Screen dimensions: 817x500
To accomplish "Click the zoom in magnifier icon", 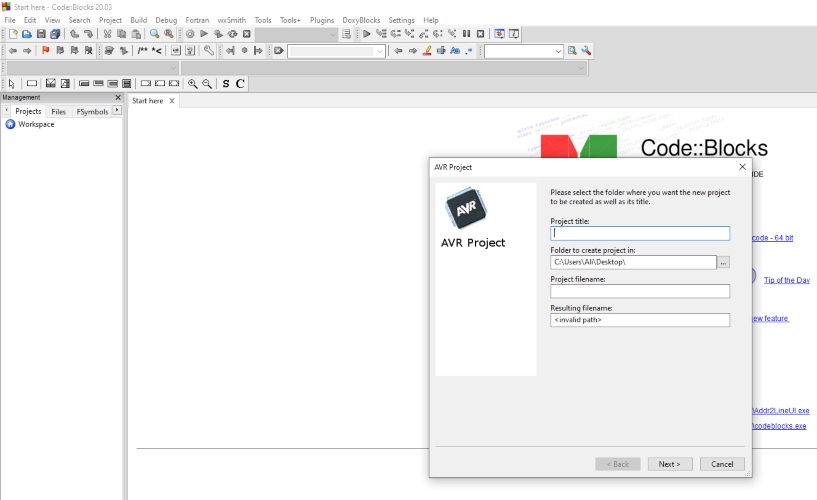I will pyautogui.click(x=193, y=84).
